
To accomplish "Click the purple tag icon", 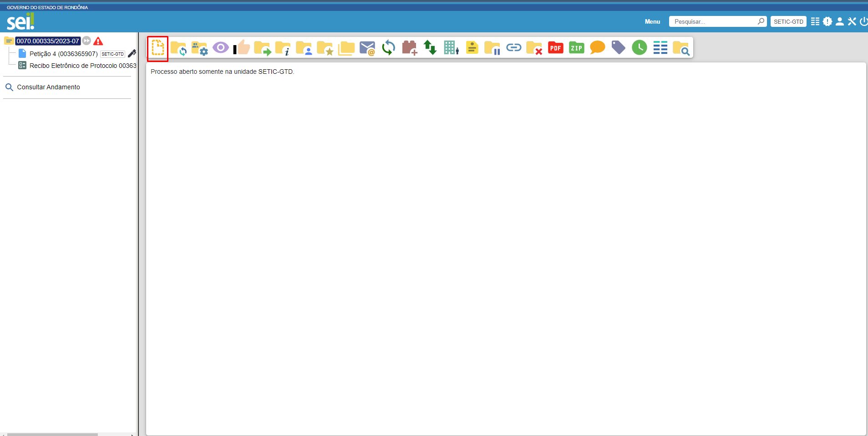I will click(x=619, y=47).
